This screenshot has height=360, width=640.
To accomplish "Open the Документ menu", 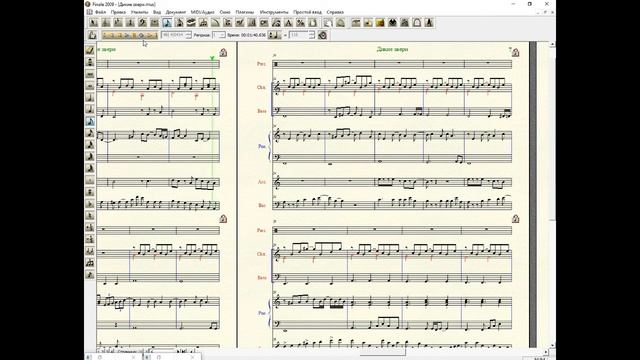I will [176, 12].
